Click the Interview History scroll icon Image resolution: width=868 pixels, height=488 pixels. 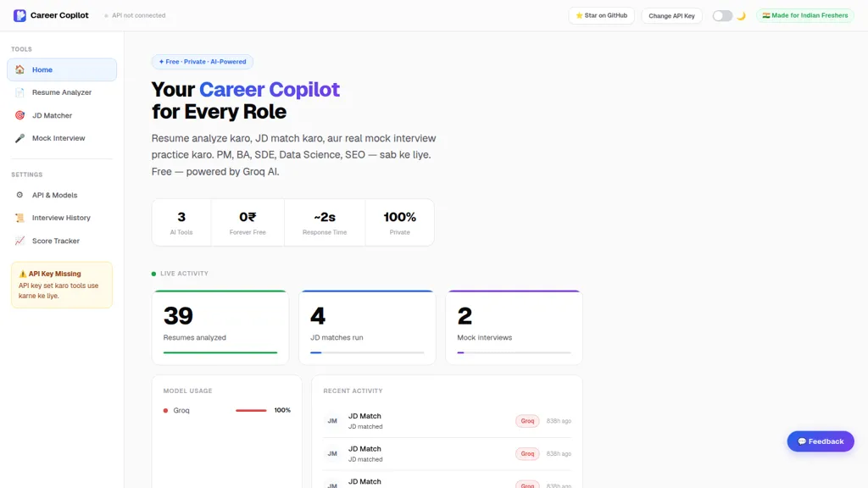[x=20, y=218]
